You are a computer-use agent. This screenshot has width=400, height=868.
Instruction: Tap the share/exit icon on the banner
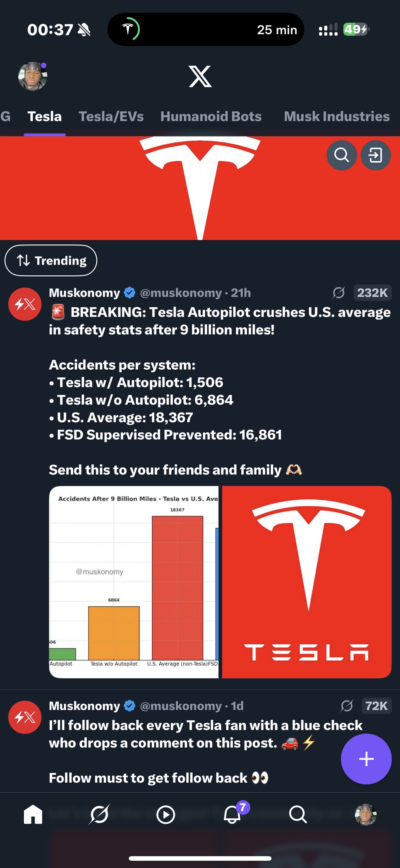[x=375, y=155]
